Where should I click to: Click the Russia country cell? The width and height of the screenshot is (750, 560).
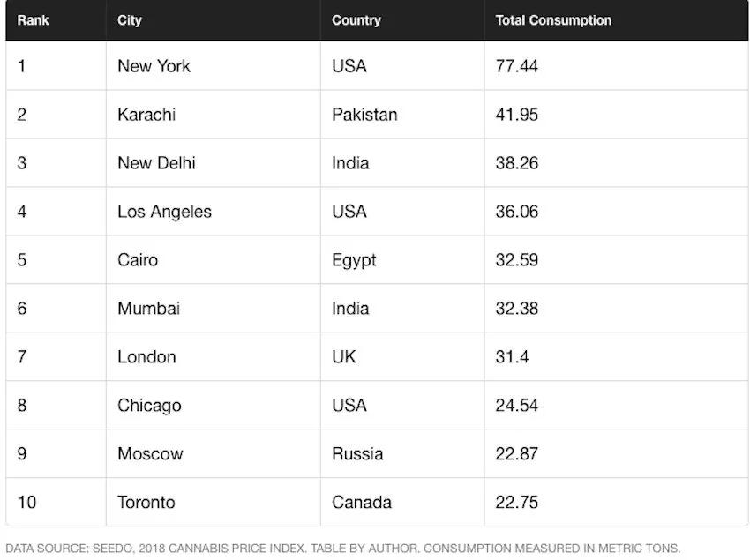click(x=357, y=454)
